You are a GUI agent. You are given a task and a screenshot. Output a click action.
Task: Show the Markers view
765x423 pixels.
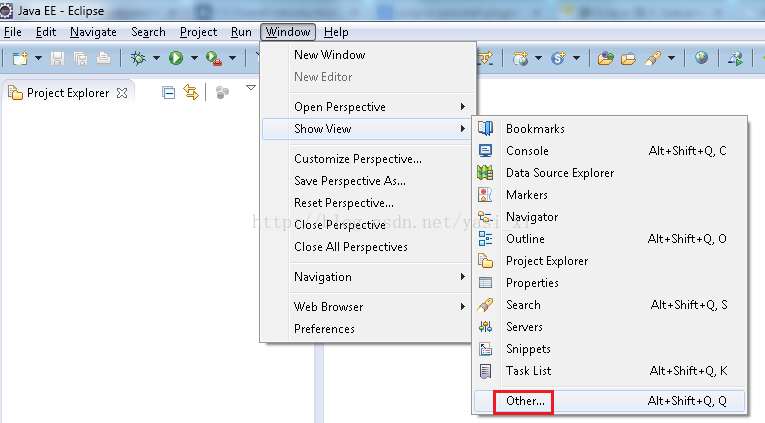609,195
